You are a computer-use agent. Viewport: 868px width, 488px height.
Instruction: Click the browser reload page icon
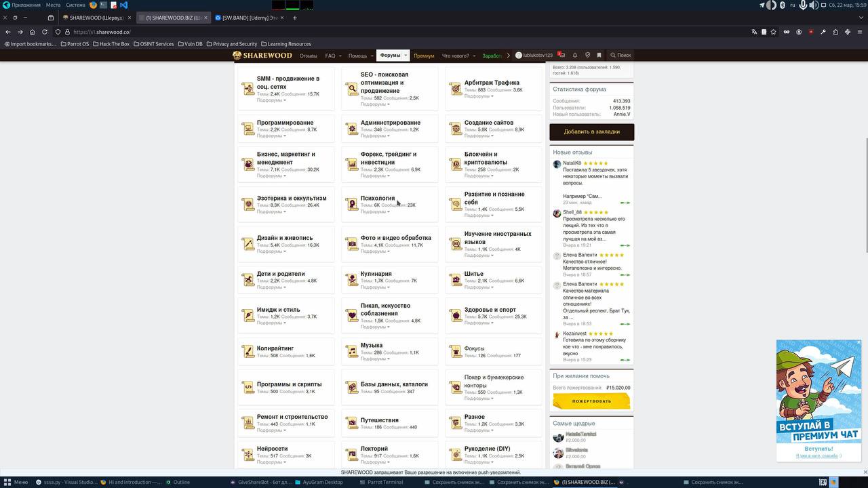45,32
